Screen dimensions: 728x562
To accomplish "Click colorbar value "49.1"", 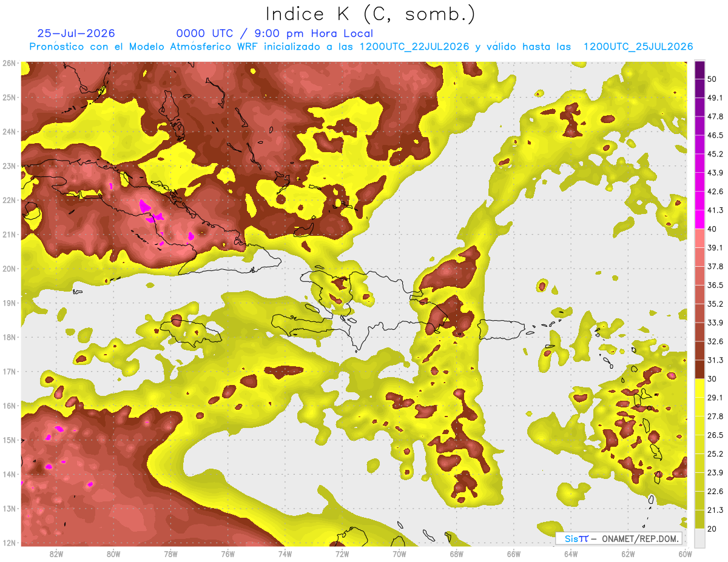I will [715, 98].
